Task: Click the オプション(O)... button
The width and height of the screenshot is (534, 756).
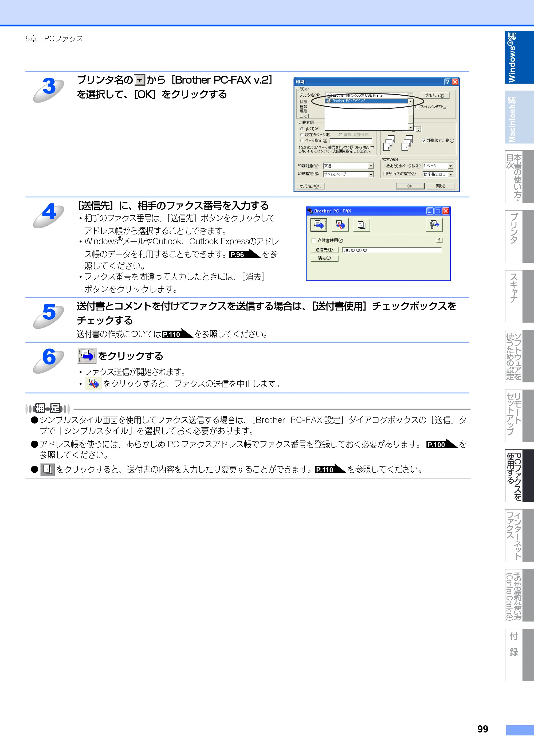Action: pos(311,186)
